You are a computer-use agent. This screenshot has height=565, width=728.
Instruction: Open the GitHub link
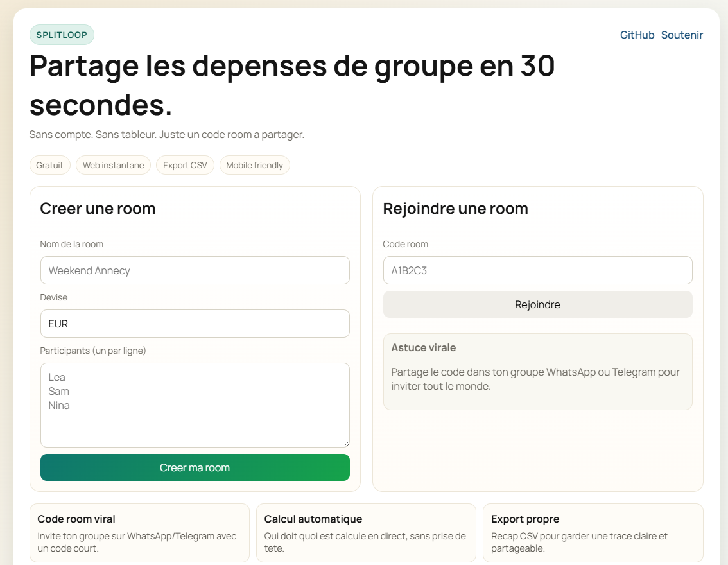pos(637,35)
